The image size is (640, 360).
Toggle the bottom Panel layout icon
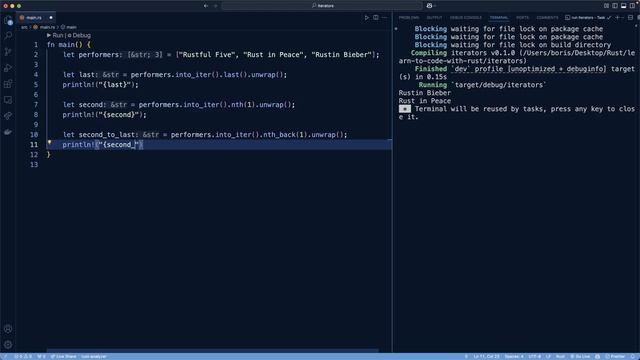[623, 6]
